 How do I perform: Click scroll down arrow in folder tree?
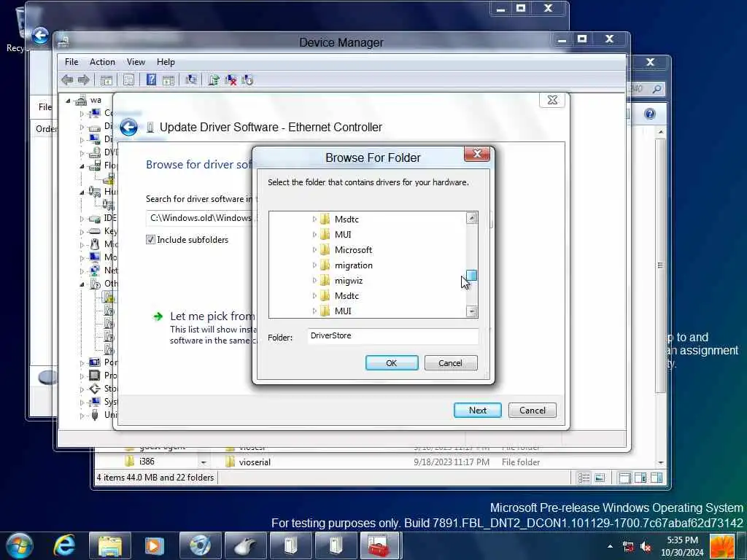tap(472, 311)
